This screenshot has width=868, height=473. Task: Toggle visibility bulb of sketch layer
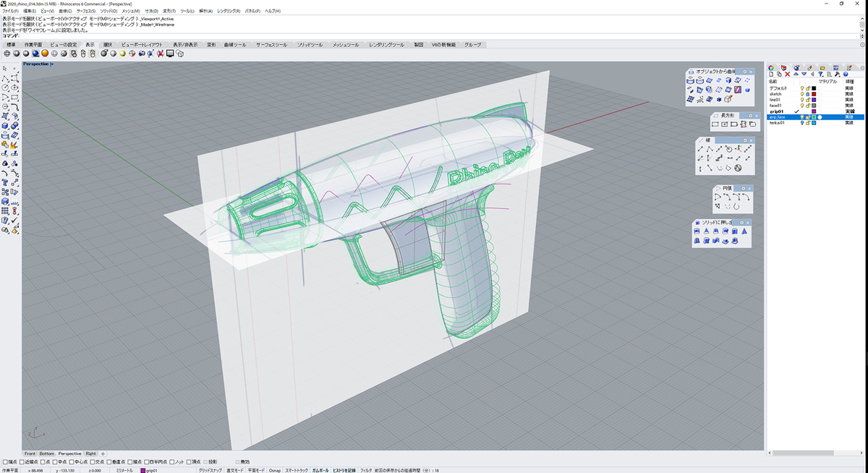tap(802, 94)
